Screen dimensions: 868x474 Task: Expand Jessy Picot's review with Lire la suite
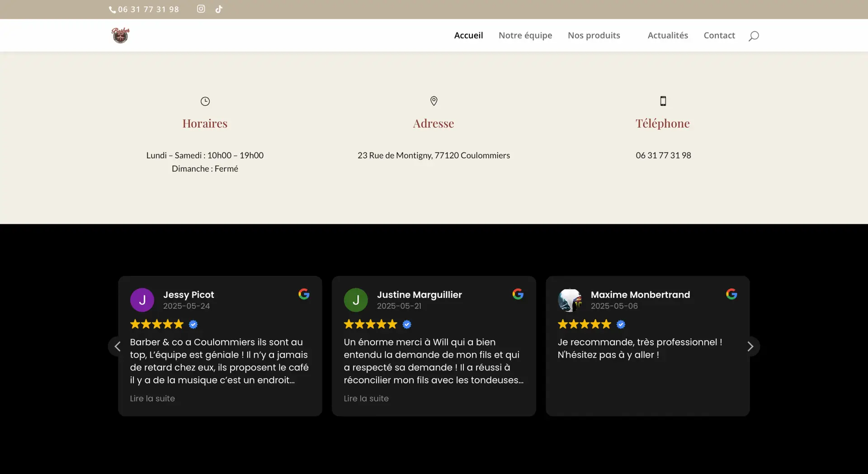(x=152, y=398)
